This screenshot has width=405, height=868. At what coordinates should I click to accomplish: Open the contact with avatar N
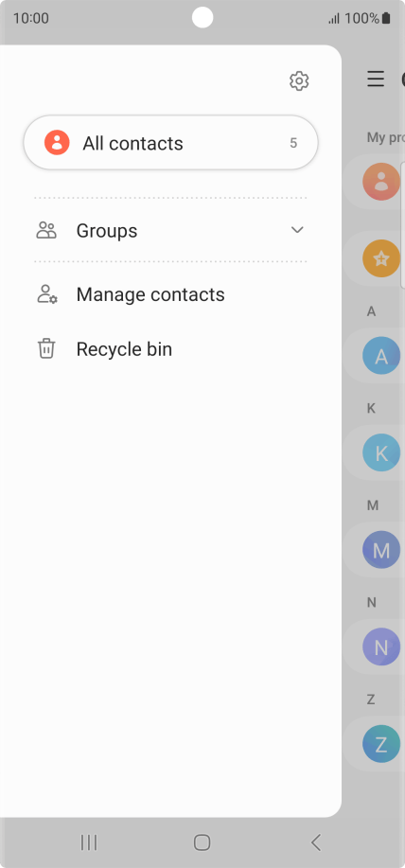point(381,647)
